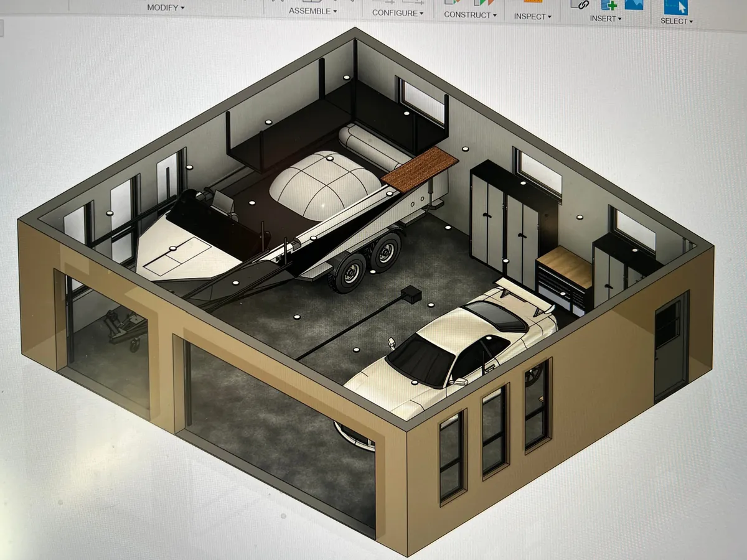The height and width of the screenshot is (560, 747).
Task: Select the trailer's front tandem wheel
Action: (349, 273)
